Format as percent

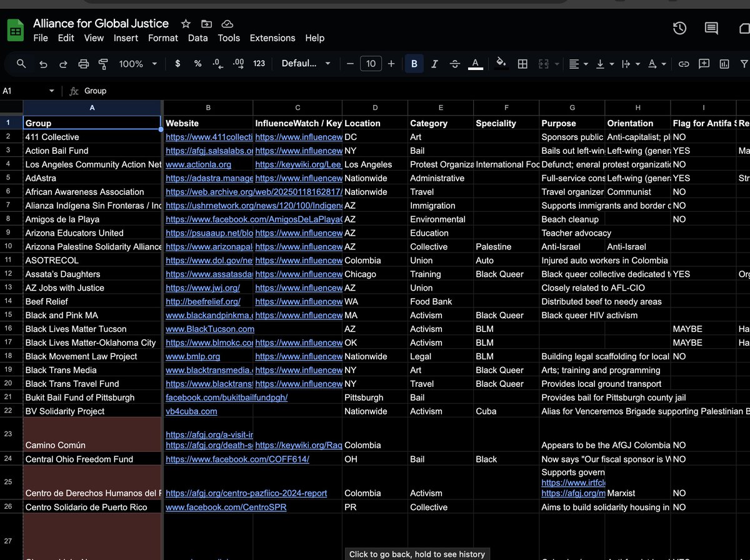(197, 64)
